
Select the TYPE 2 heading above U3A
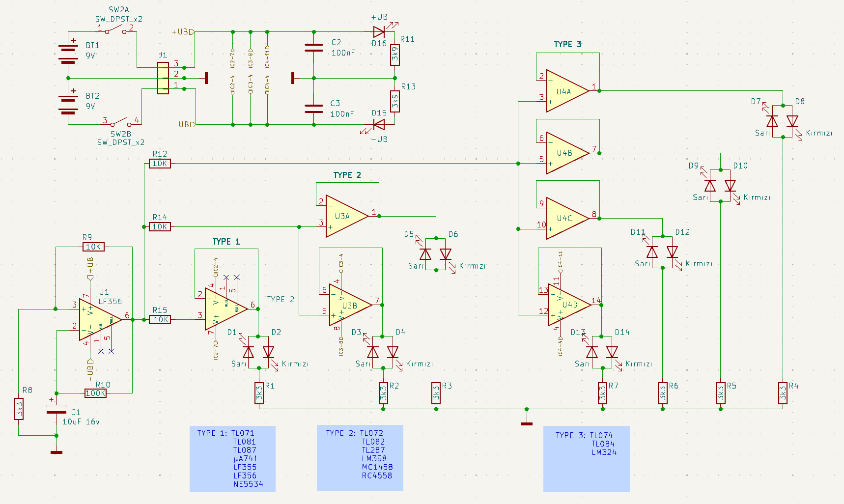(x=347, y=175)
